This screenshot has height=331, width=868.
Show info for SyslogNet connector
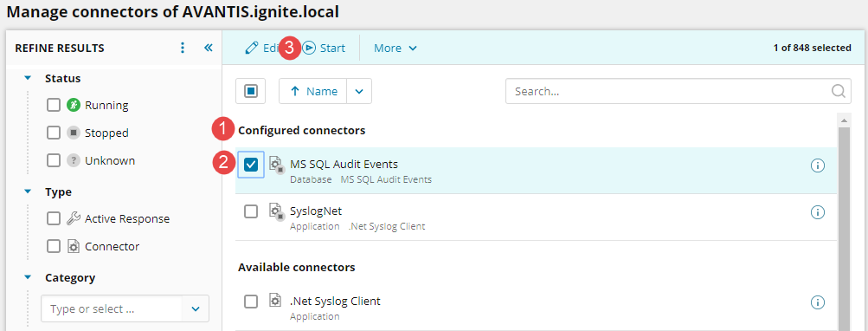[818, 211]
